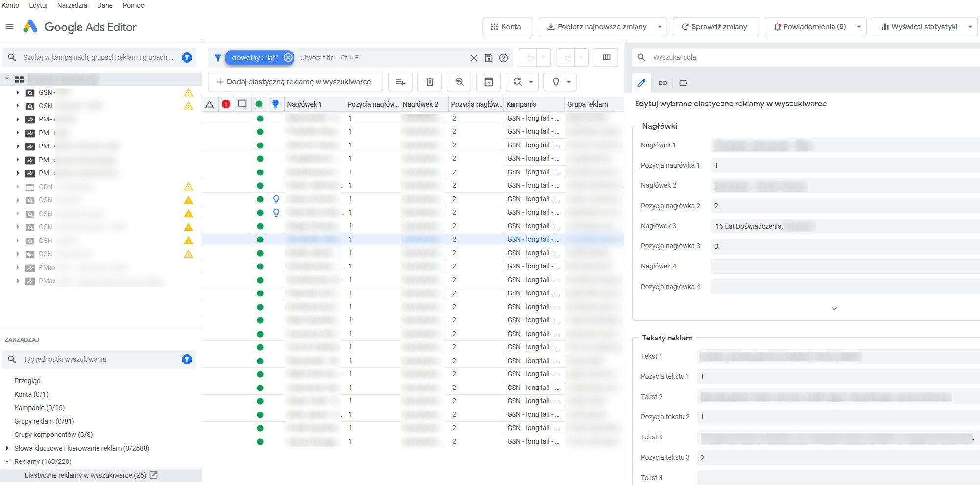Open the Dane menu
The height and width of the screenshot is (485, 980).
tap(105, 5)
